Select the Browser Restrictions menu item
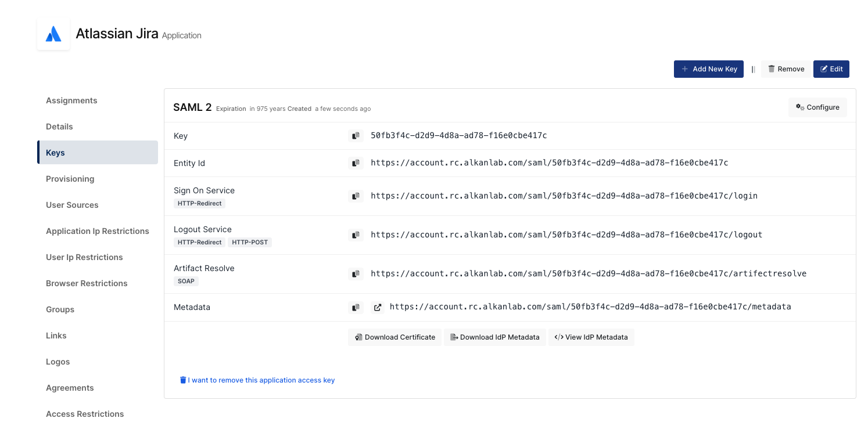 (x=87, y=283)
